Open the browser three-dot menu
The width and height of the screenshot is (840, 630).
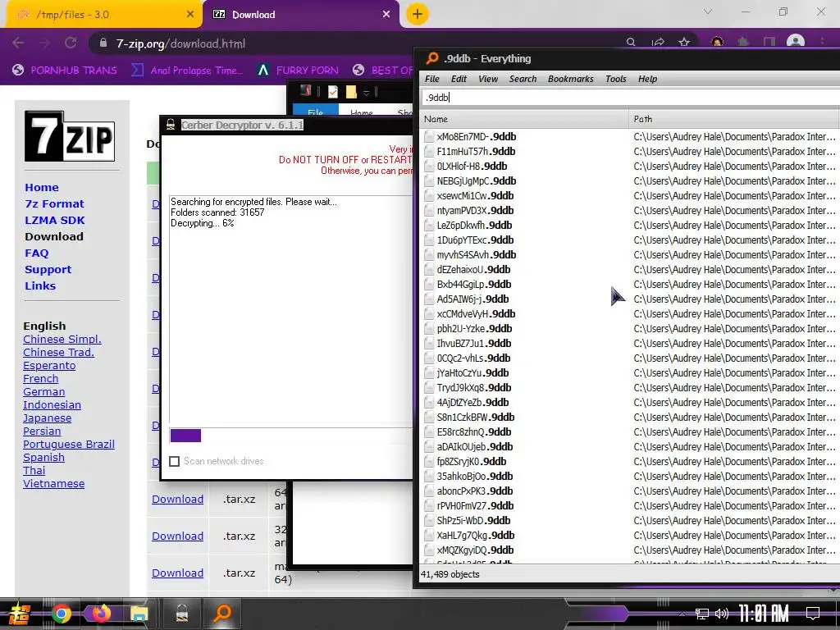(822, 42)
